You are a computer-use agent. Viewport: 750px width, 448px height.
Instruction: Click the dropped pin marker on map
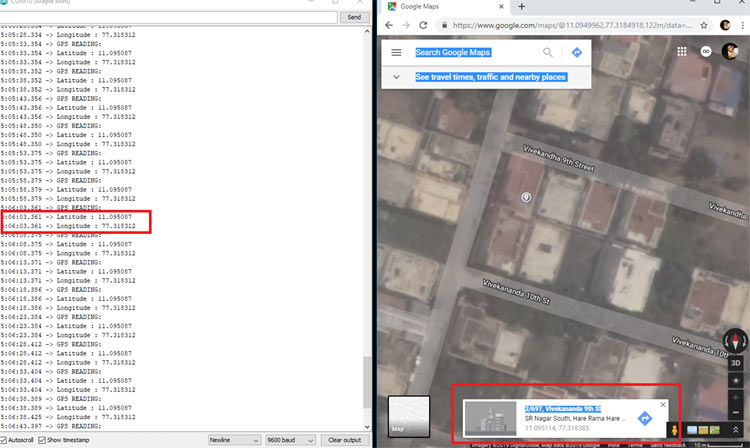(526, 197)
